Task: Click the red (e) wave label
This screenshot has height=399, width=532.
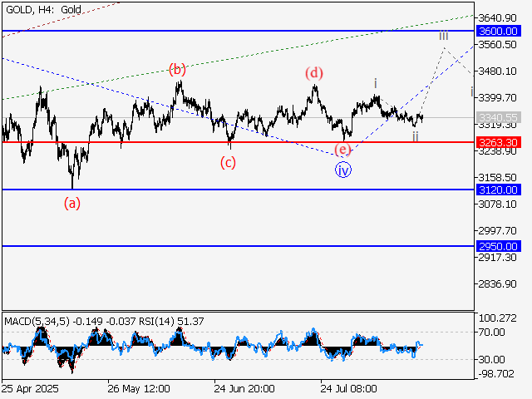Action: [x=342, y=150]
